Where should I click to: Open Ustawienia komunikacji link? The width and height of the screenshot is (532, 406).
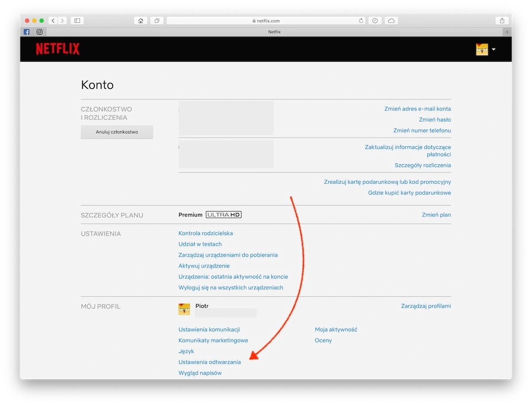click(209, 330)
